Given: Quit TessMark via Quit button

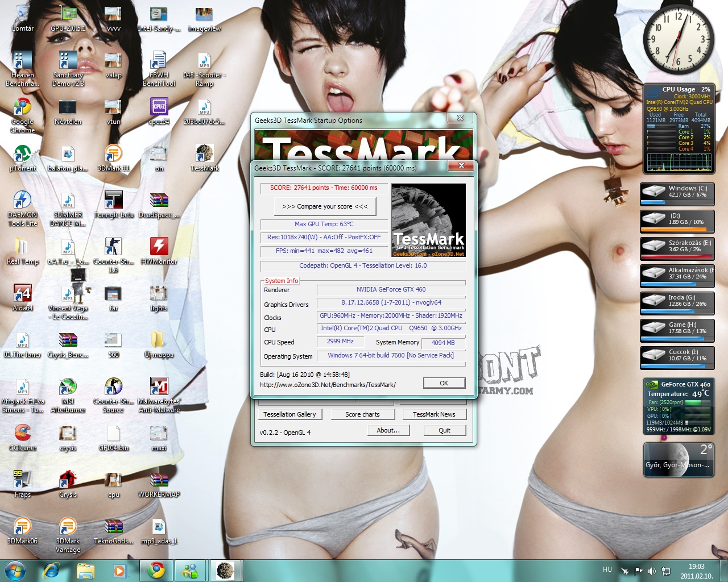Looking at the screenshot, I should tap(444, 430).
